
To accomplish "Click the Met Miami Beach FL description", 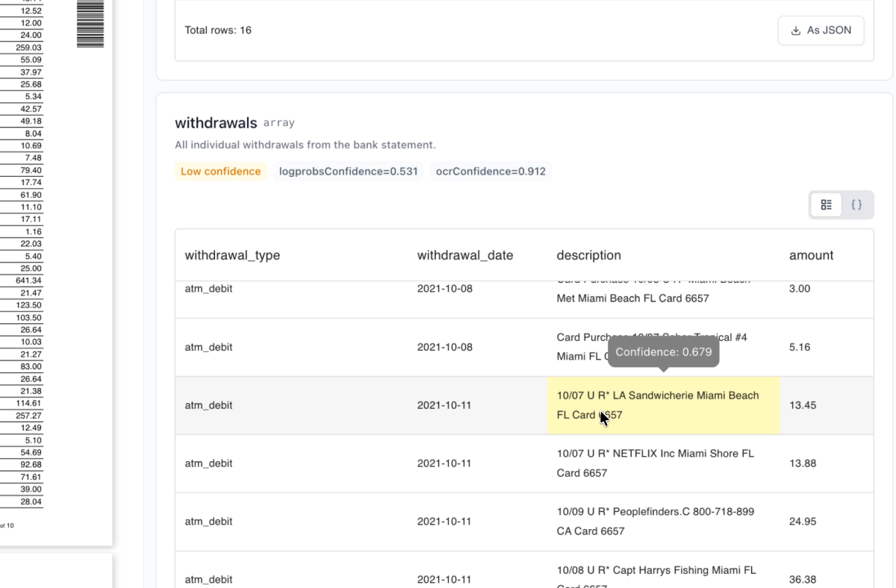I will 632,298.
